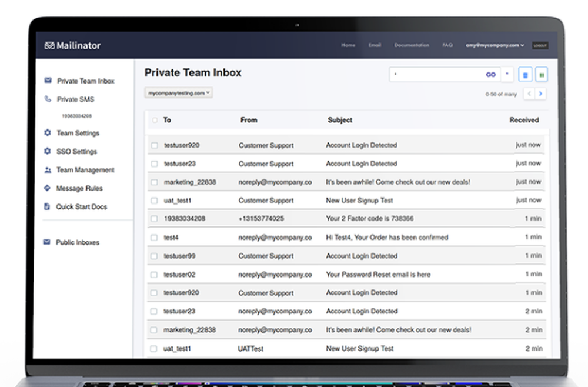Click the Mailinator logo
The width and height of the screenshot is (588, 387).
click(72, 45)
